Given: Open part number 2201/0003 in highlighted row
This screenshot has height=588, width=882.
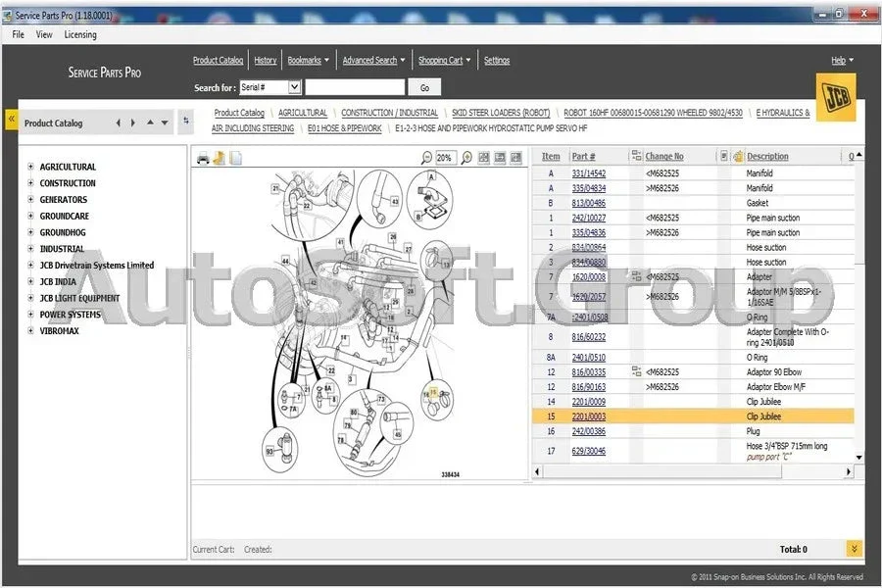Looking at the screenshot, I should 588,416.
